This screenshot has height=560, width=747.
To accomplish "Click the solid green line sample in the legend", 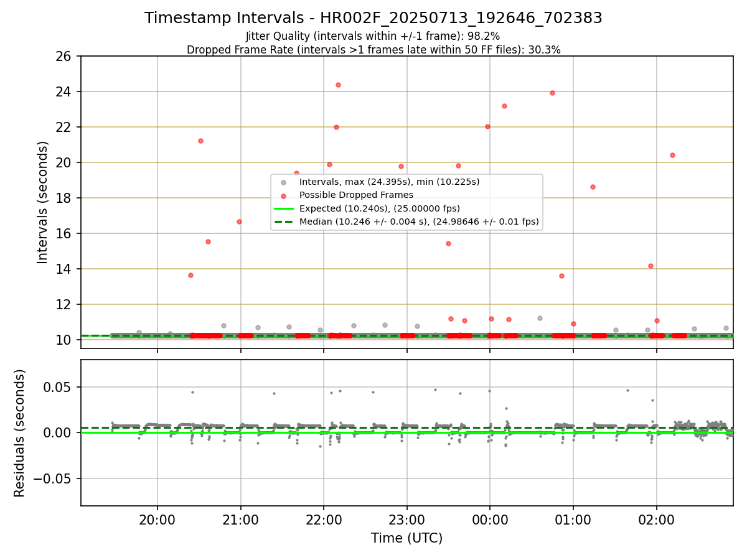I will coord(283,208).
